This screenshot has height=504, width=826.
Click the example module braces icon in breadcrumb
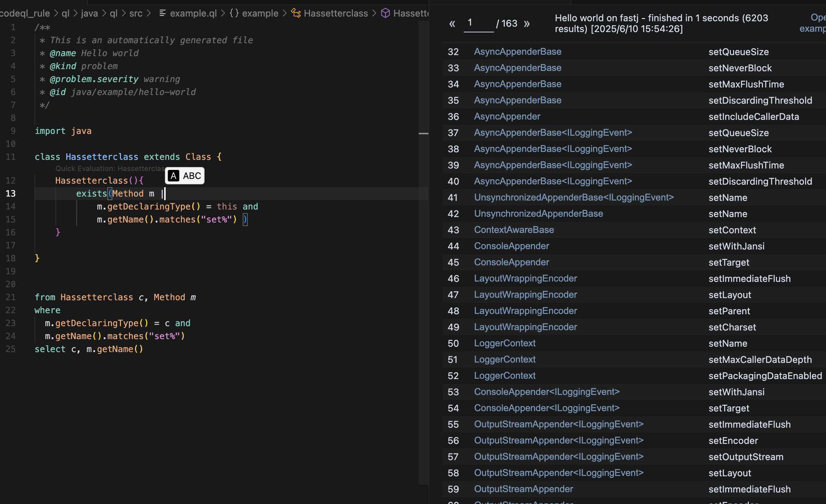pos(234,13)
